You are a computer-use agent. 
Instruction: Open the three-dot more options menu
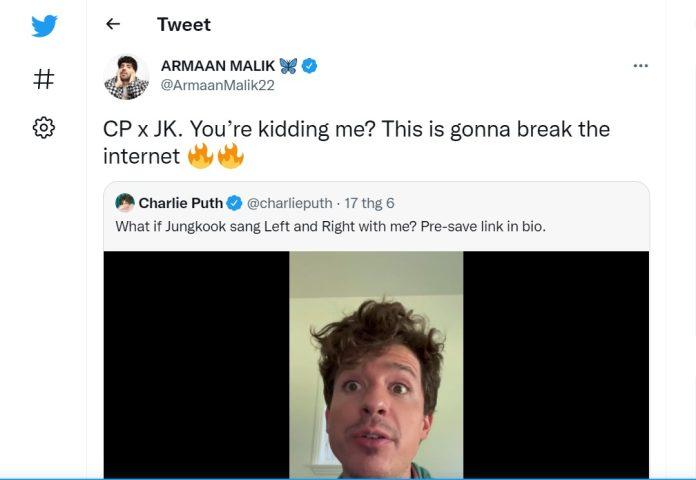tap(641, 66)
